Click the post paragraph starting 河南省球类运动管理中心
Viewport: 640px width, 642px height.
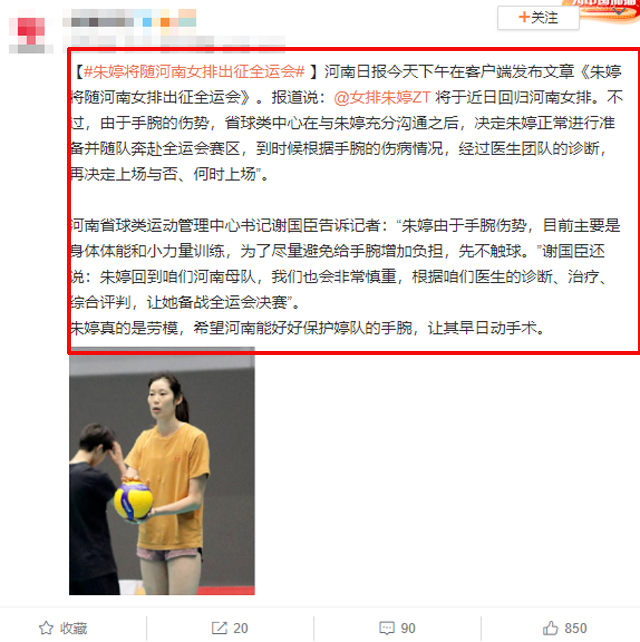click(346, 264)
